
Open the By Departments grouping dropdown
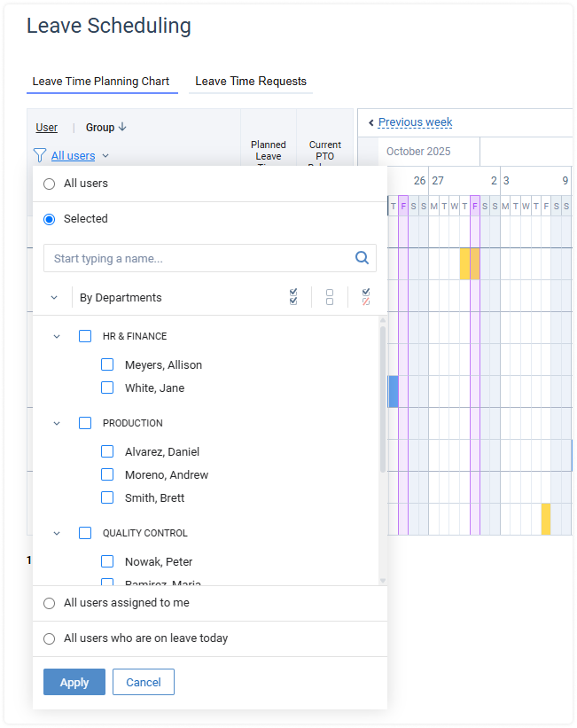[x=54, y=298]
